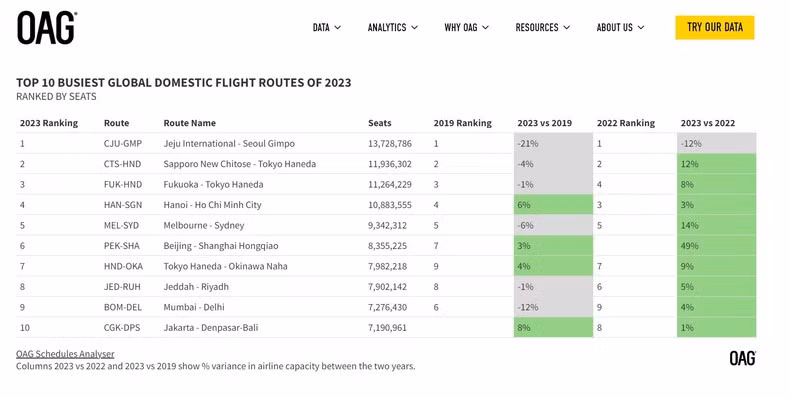The width and height of the screenshot is (790, 398).
Task: Expand the chevron next to WHY OAG
Action: tap(485, 28)
